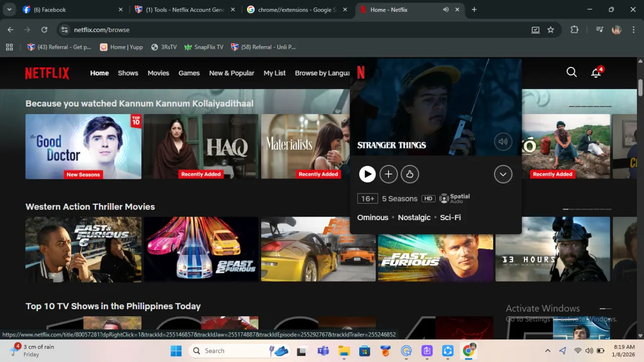Open the Games section
This screenshot has width=644, height=362.
(x=189, y=73)
